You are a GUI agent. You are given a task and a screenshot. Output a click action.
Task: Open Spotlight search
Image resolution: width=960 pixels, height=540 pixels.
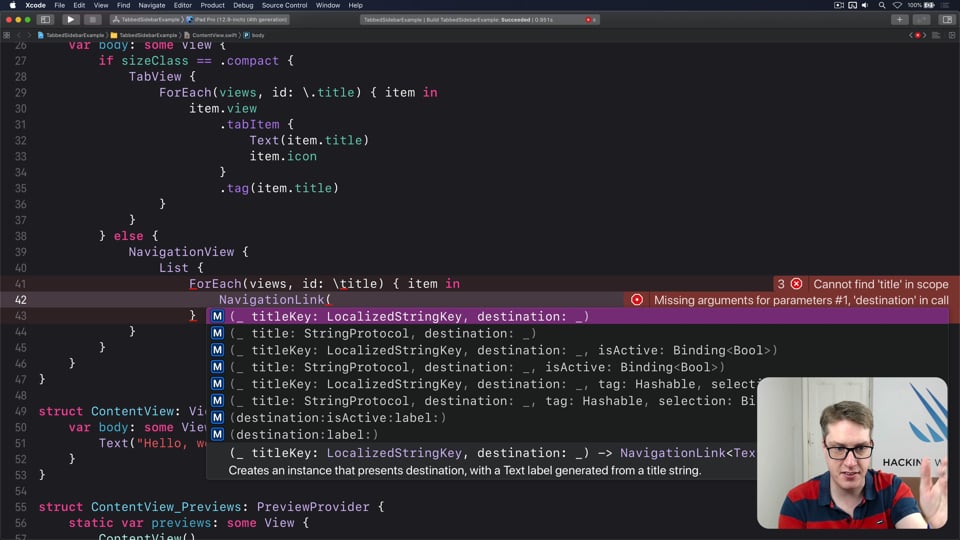pos(882,5)
